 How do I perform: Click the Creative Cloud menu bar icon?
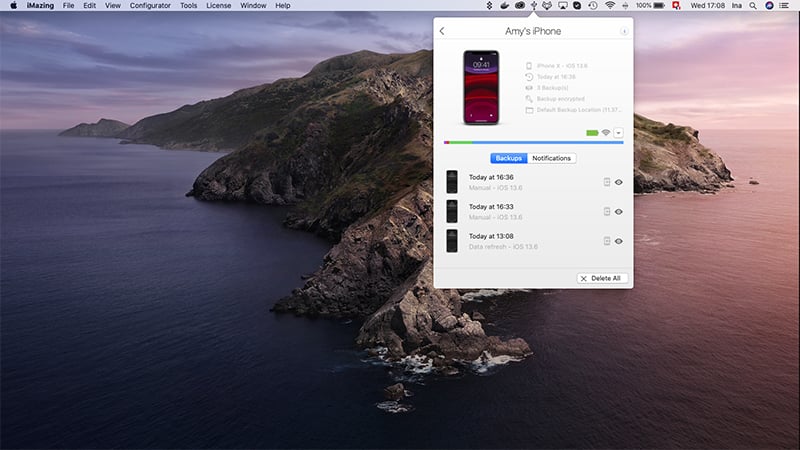tap(519, 6)
